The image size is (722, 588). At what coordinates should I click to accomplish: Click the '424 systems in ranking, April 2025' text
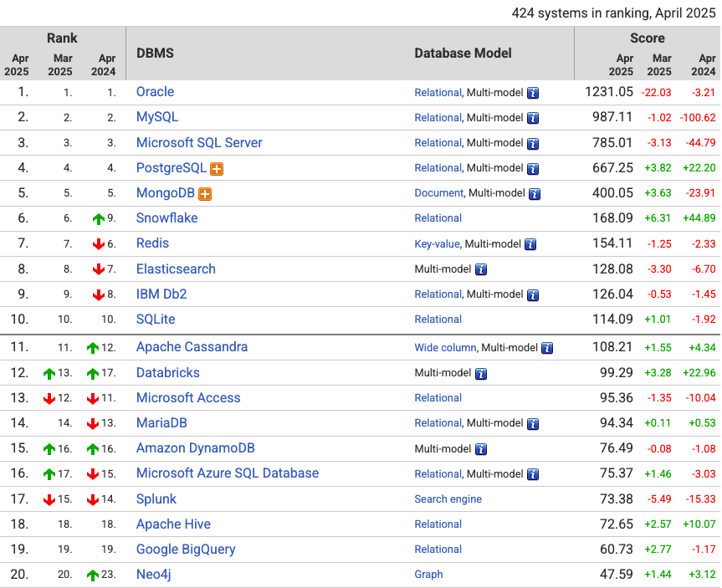tap(613, 13)
